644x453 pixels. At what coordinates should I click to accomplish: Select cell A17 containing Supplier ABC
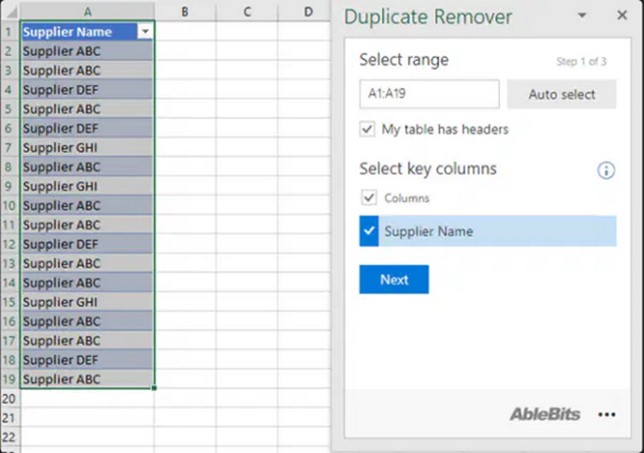87,340
